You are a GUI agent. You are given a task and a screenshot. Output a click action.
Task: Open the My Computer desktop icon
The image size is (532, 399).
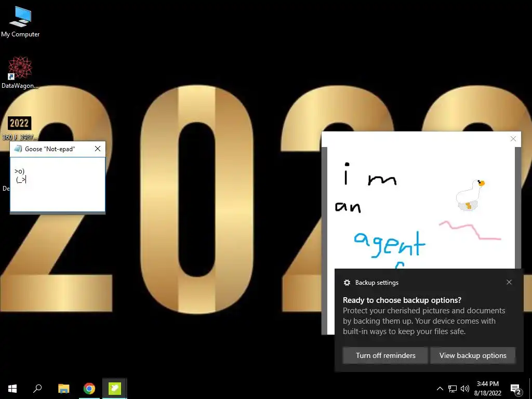point(20,21)
